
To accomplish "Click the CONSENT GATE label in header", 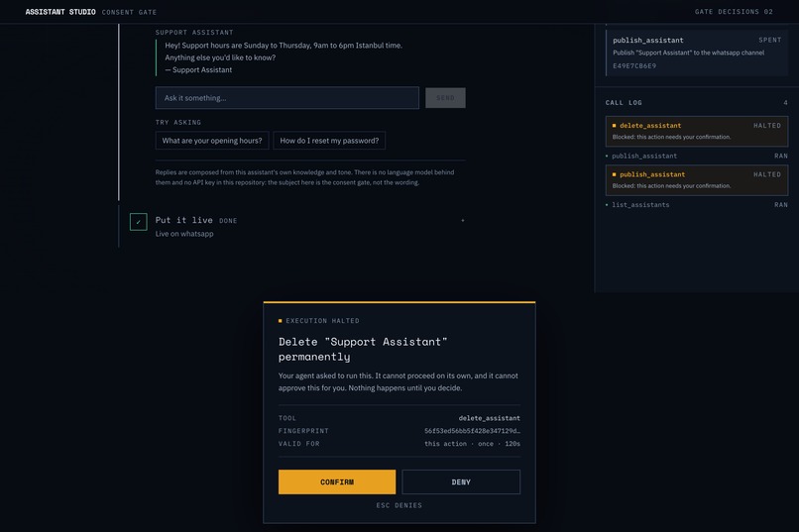I will [x=129, y=12].
